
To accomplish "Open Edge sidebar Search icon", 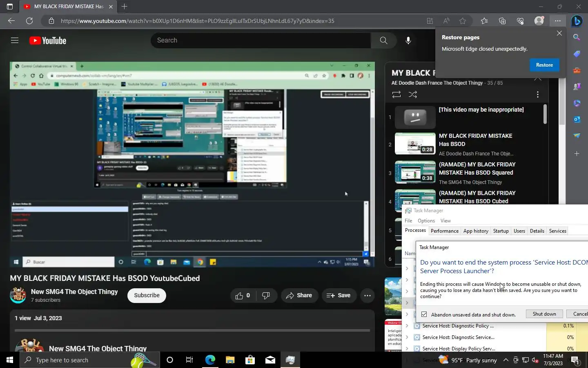I will coord(577,37).
